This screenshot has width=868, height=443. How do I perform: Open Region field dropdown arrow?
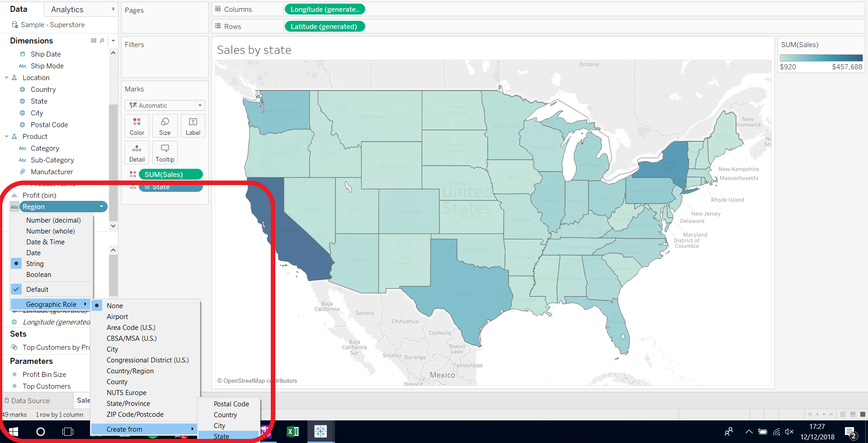pyautogui.click(x=101, y=207)
